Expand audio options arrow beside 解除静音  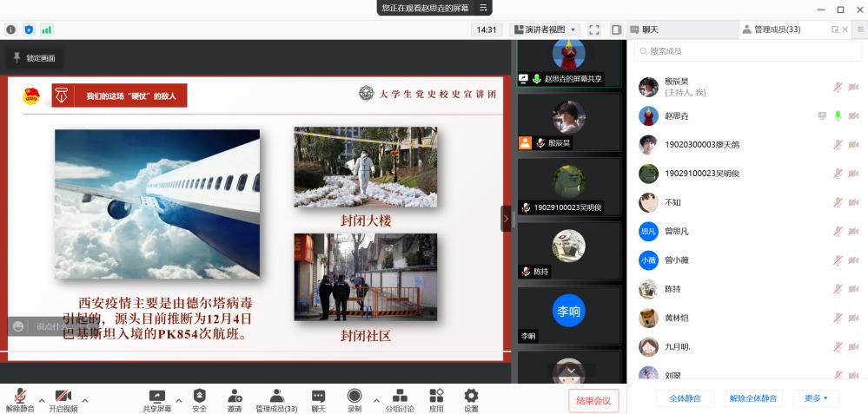pos(42,400)
